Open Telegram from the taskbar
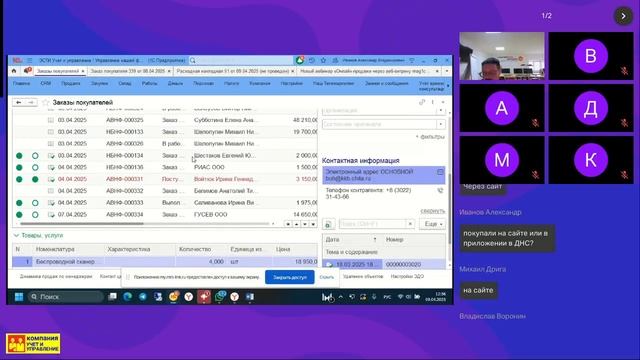The image size is (640, 360). [142, 297]
